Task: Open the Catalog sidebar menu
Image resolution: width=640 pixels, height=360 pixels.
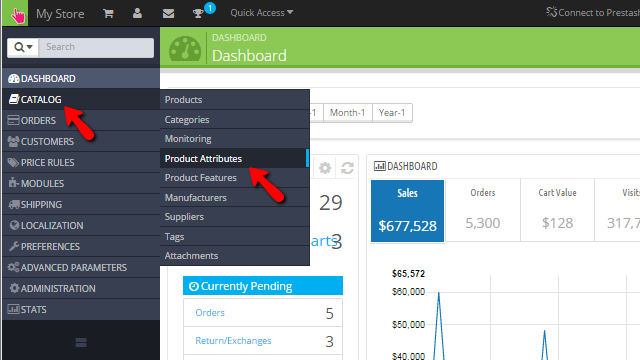Action: click(81, 99)
